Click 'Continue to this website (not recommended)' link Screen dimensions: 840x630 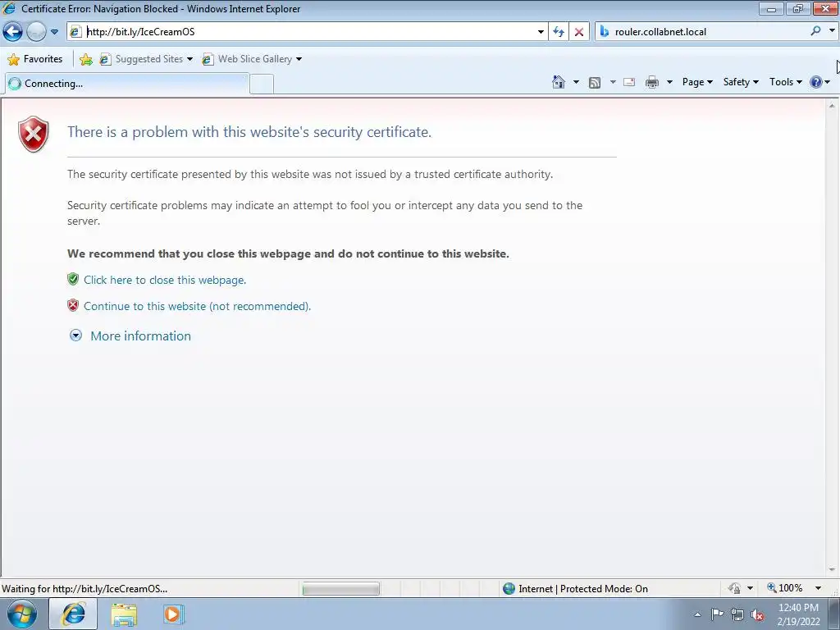[x=197, y=306]
